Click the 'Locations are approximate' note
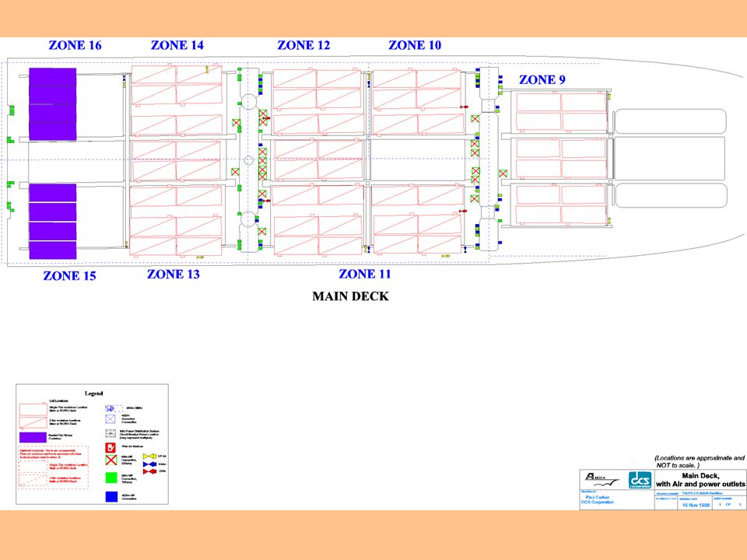747x560 pixels. pos(700,461)
